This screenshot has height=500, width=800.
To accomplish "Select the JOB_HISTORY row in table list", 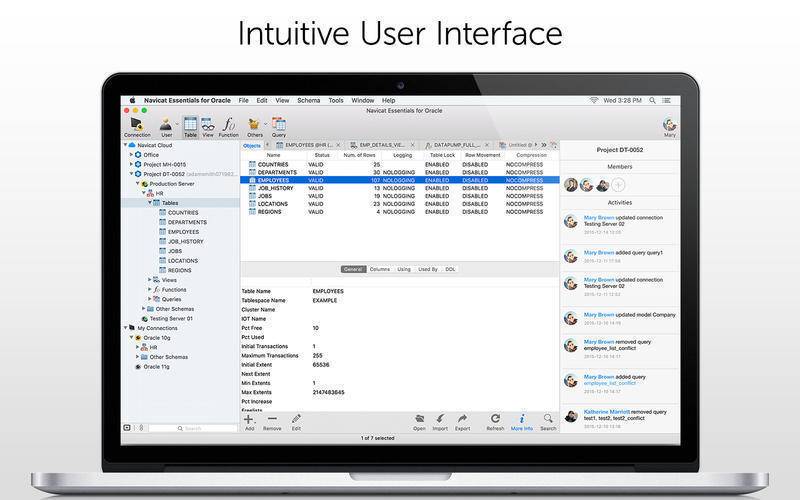I will pos(399,188).
